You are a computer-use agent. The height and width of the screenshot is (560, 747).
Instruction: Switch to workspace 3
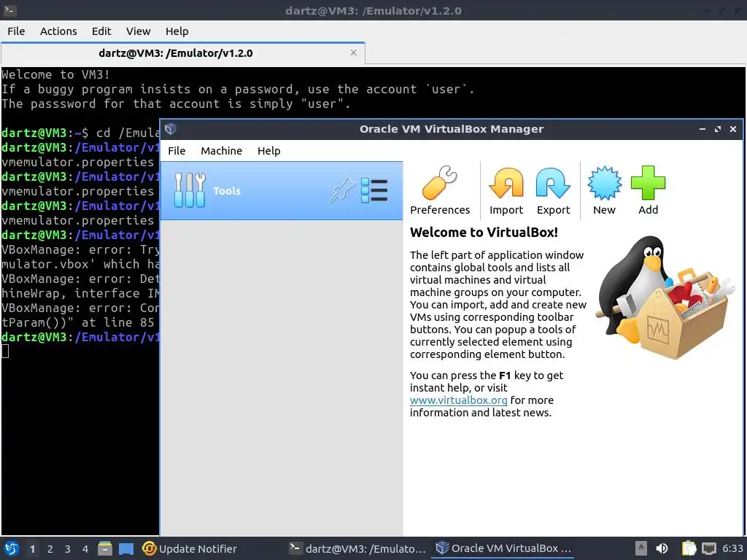point(68,549)
